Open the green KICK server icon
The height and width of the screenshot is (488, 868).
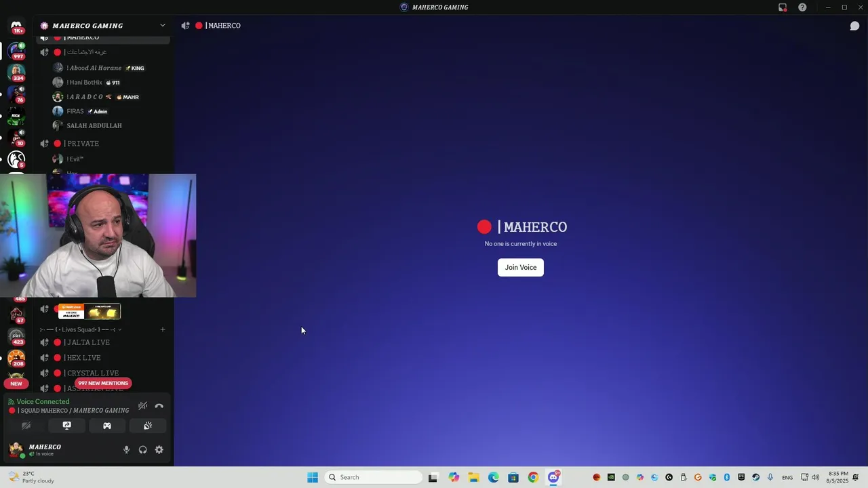(x=16, y=116)
